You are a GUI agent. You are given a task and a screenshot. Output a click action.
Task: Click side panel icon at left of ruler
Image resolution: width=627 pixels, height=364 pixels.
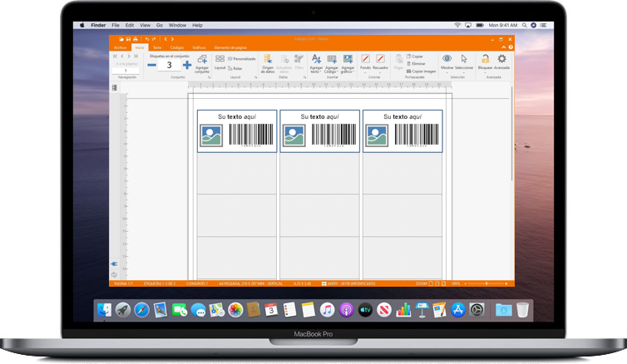[115, 87]
